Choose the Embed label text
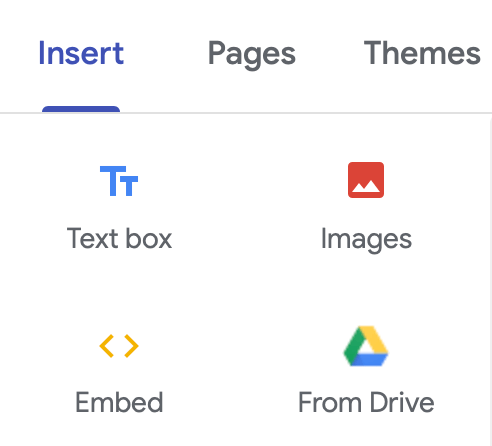 (119, 402)
